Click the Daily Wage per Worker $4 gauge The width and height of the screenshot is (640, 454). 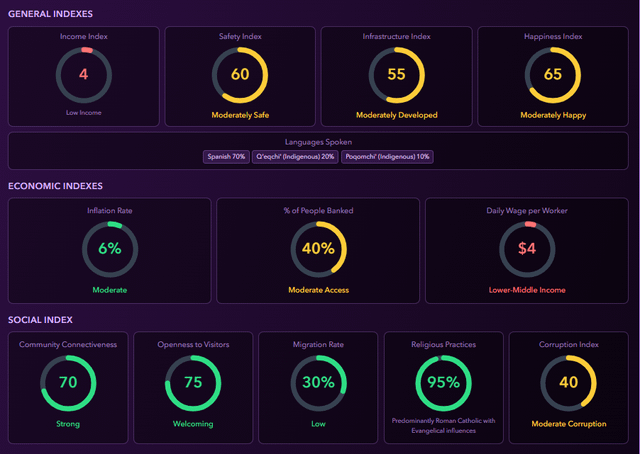(527, 249)
